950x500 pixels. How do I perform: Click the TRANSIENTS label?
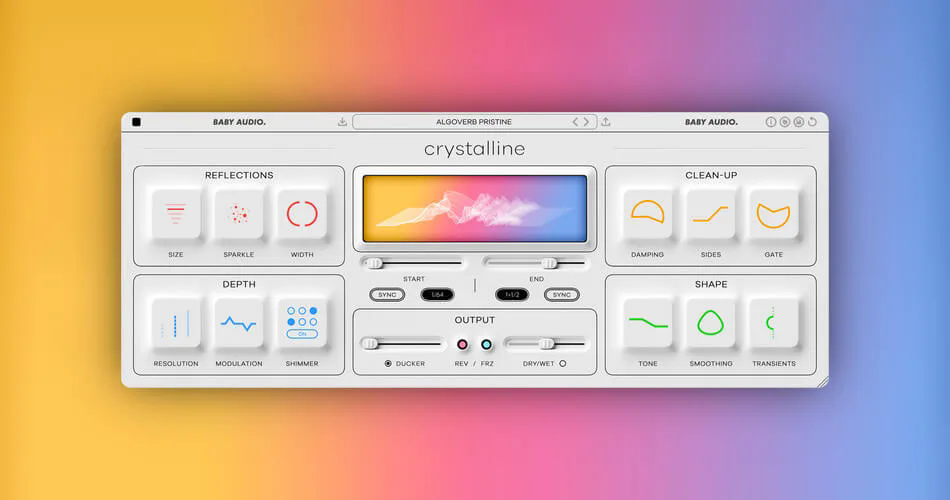click(774, 364)
